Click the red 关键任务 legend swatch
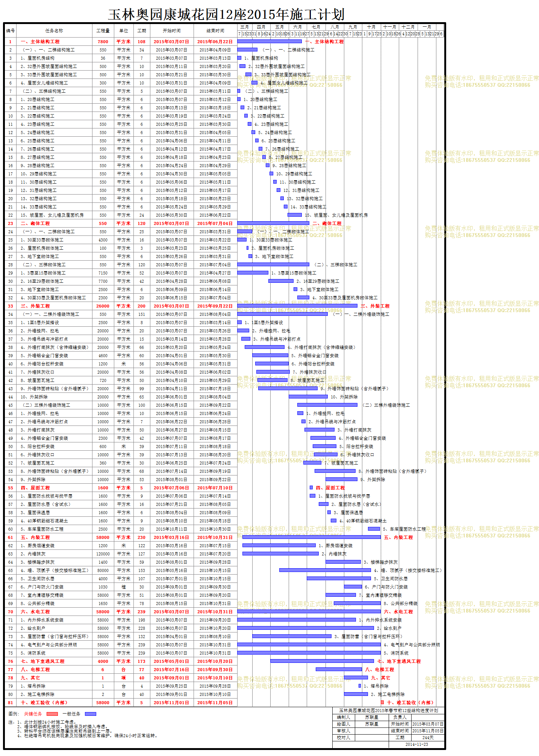Viewport: 539px width, 756px height. (52, 714)
